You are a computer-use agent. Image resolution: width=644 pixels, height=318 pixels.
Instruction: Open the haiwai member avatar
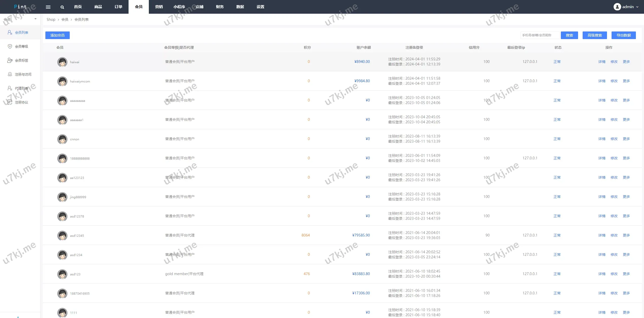(x=62, y=62)
